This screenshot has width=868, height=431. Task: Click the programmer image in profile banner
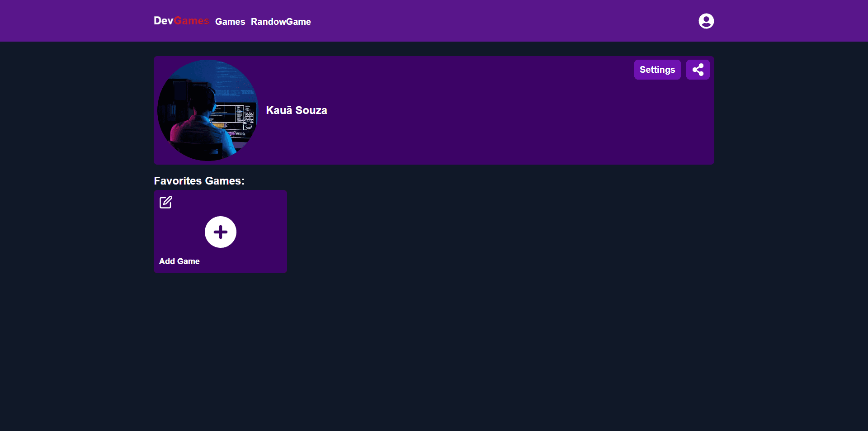[x=208, y=110]
